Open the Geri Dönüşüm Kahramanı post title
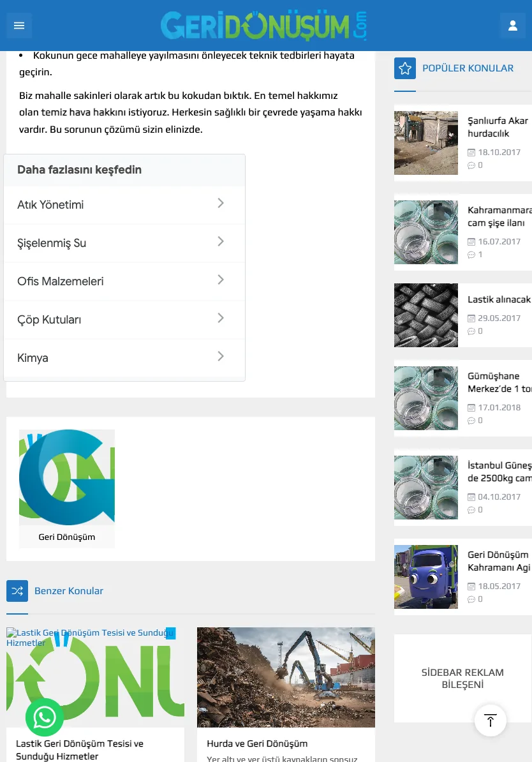 tap(499, 562)
